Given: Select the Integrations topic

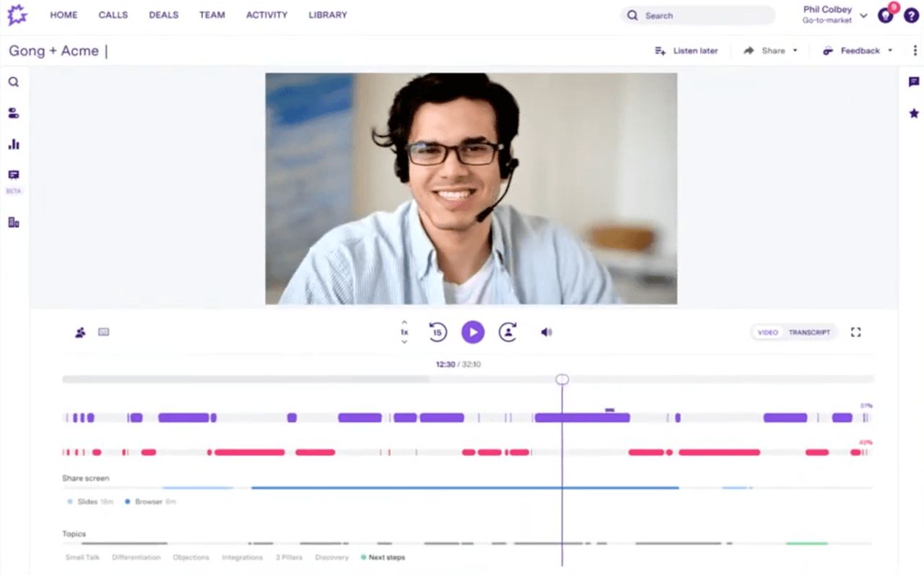Looking at the screenshot, I should 242,558.
